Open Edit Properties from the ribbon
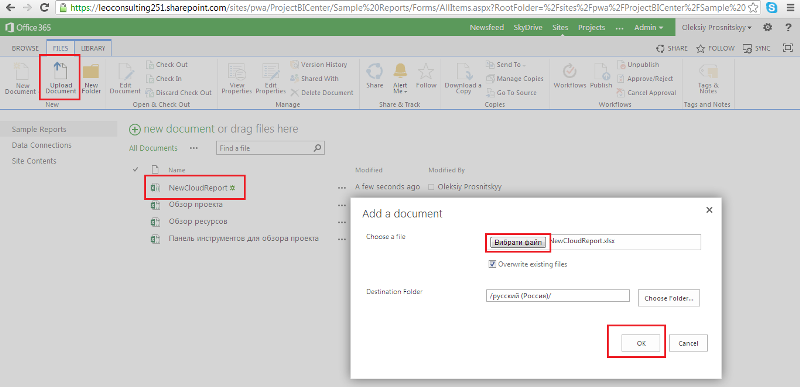Viewport: 800px width, 387px height. [270, 78]
